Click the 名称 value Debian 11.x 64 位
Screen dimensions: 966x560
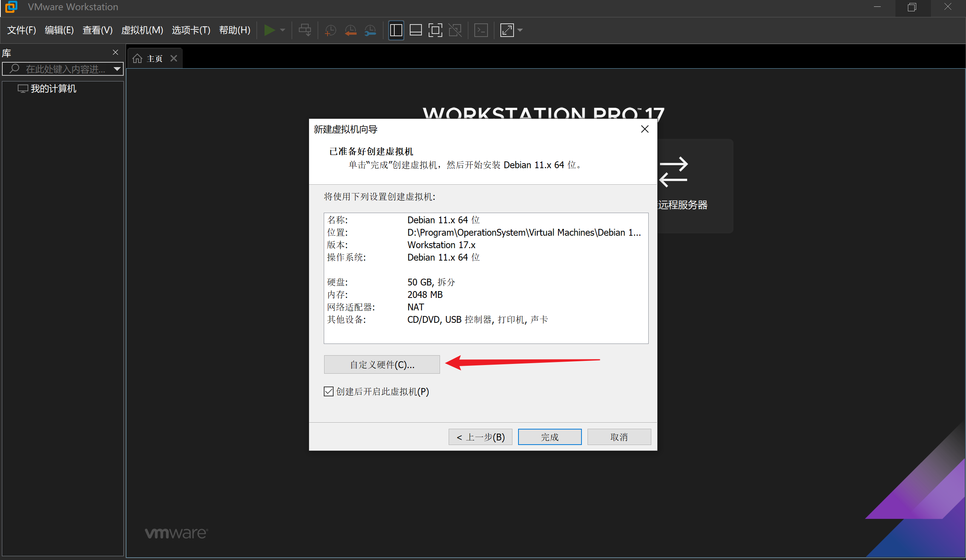click(x=443, y=220)
